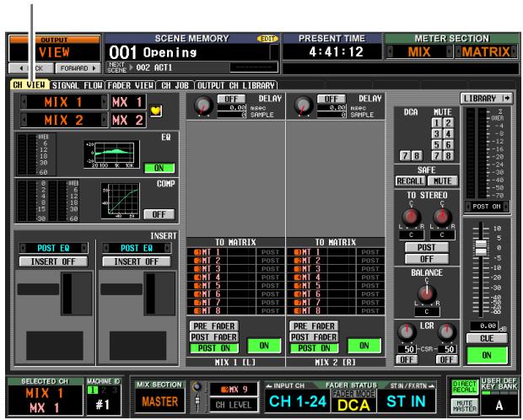Click the 0.00 dB fader value field
The image size is (523, 420).
[484, 326]
